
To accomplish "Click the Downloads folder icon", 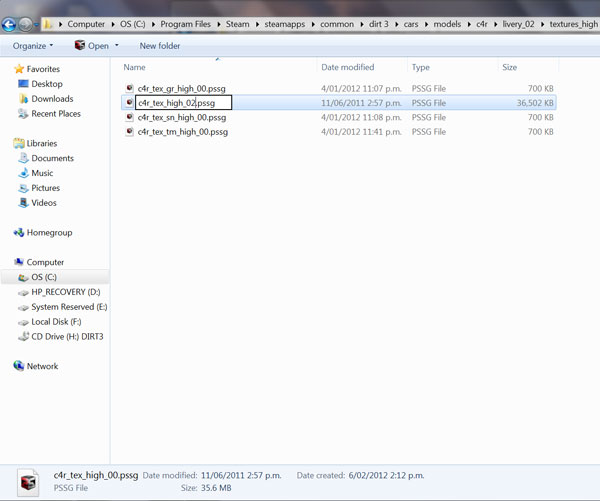I will click(23, 99).
